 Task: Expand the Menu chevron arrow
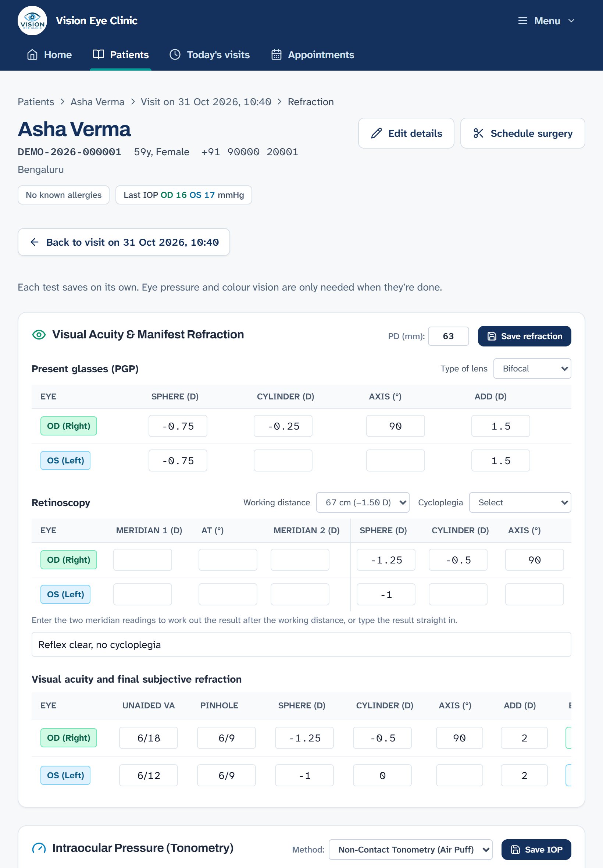[571, 21]
